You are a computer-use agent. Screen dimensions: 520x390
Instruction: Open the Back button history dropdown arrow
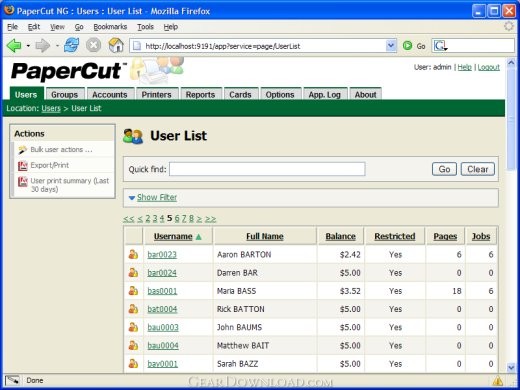[28, 46]
